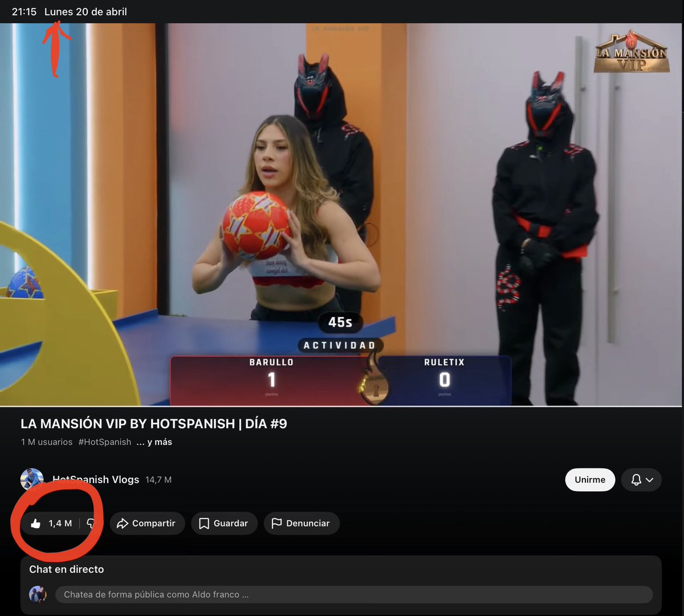The width and height of the screenshot is (684, 616).
Task: Click the video title text
Action: [154, 423]
